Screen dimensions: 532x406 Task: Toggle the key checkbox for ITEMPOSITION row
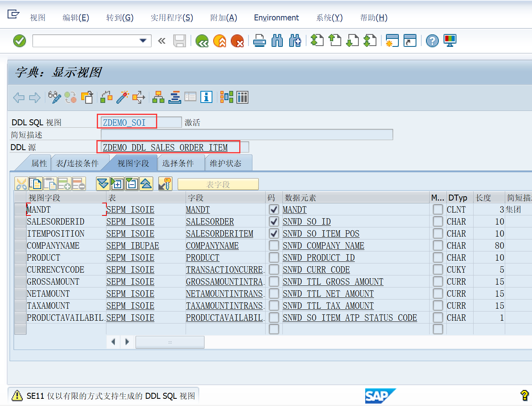point(274,233)
